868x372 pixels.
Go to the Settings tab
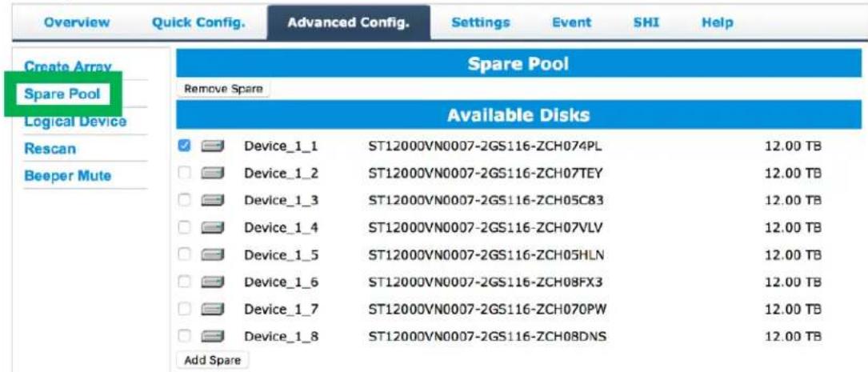point(481,22)
